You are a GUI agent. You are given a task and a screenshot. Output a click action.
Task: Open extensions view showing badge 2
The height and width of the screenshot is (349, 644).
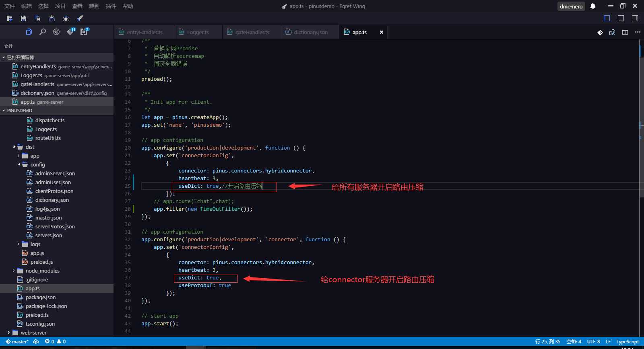tap(85, 31)
